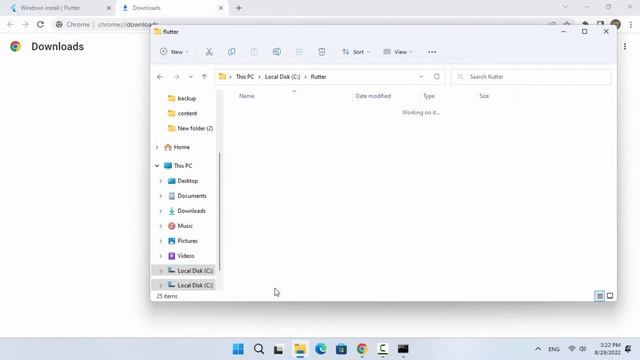Expand the Pictures tree node
The width and height of the screenshot is (640, 360).
coord(160,241)
